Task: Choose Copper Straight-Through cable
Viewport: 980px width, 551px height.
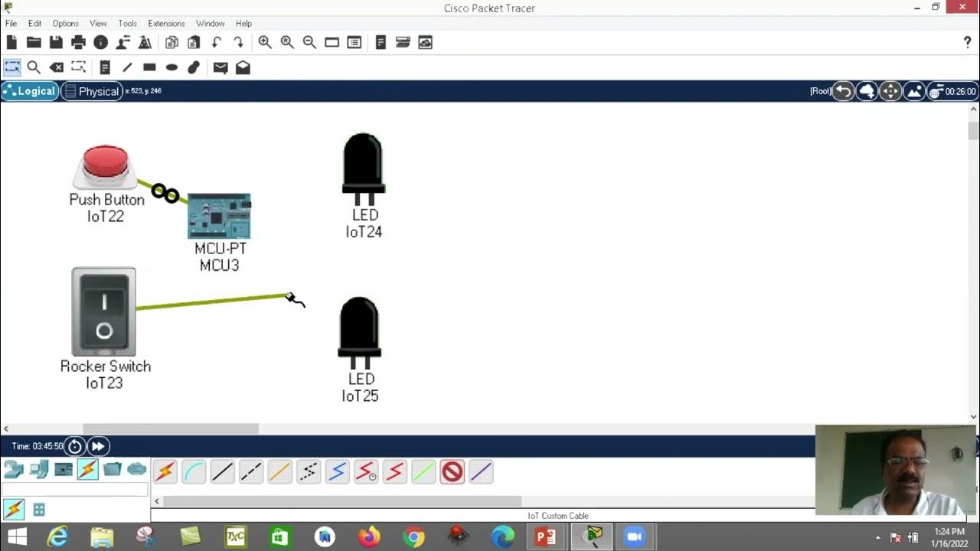Action: click(223, 472)
